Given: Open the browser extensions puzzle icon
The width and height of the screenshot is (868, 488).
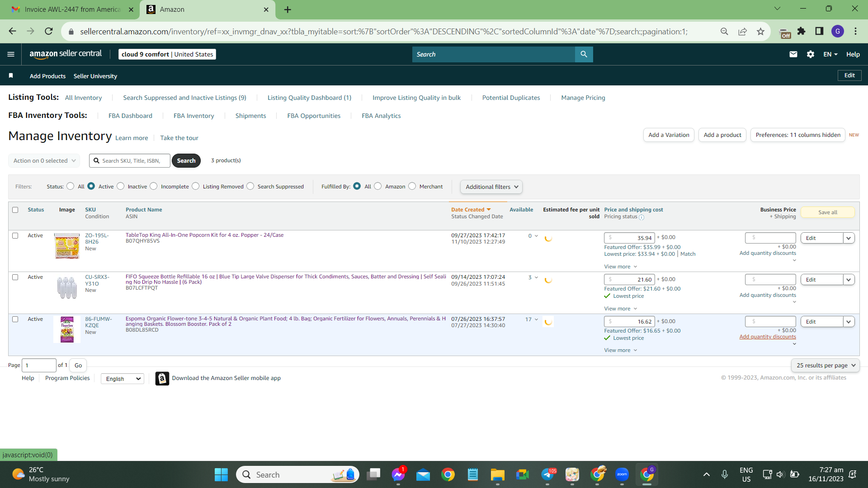Looking at the screenshot, I should click(x=802, y=31).
